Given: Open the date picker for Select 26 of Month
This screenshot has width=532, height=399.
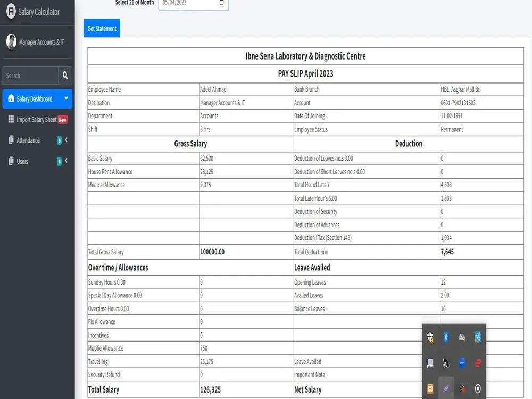Looking at the screenshot, I should pyautogui.click(x=221, y=2).
